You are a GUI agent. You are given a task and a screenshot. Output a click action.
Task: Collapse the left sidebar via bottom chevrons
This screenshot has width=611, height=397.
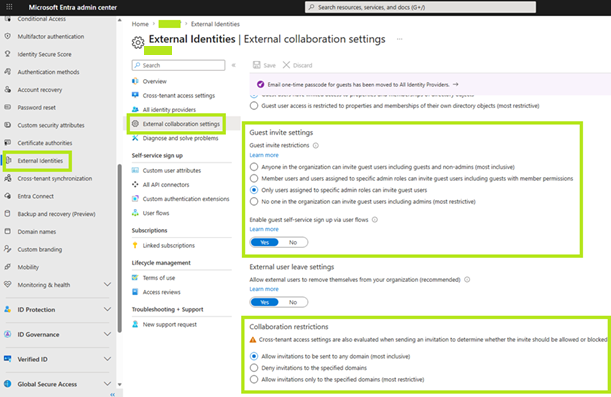pyautogui.click(x=113, y=394)
